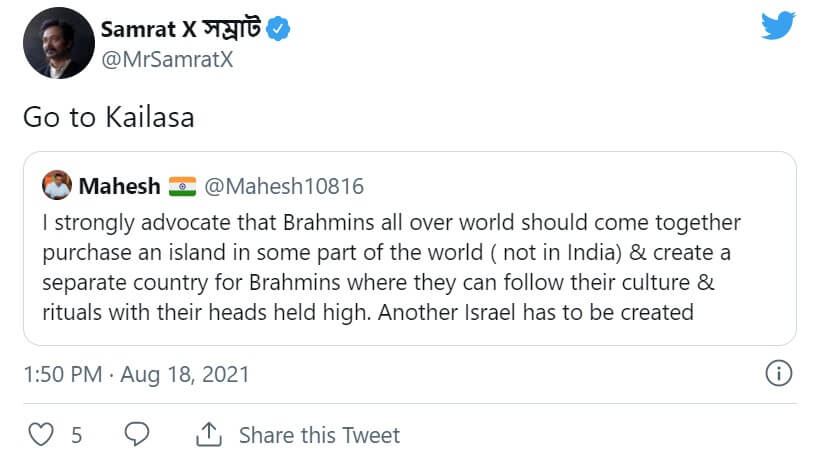Viewport: 818px width, 462px height.
Task: Click the Mahesh display name
Action: click(x=119, y=186)
